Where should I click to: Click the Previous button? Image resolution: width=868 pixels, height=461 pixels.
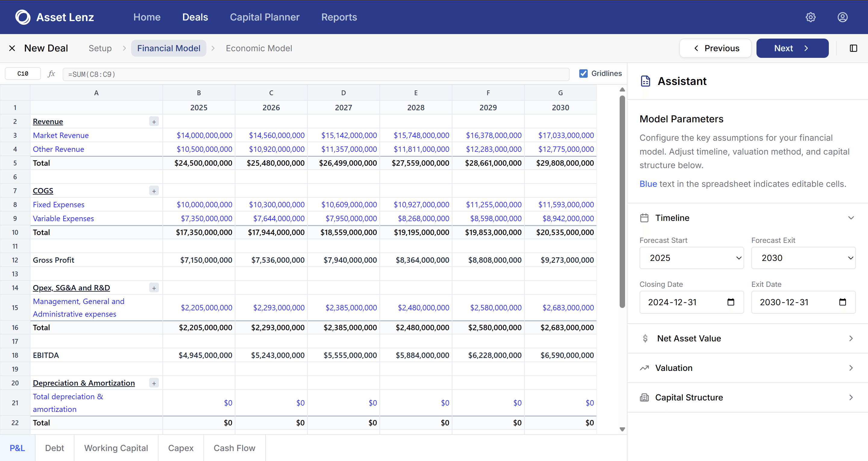715,48
